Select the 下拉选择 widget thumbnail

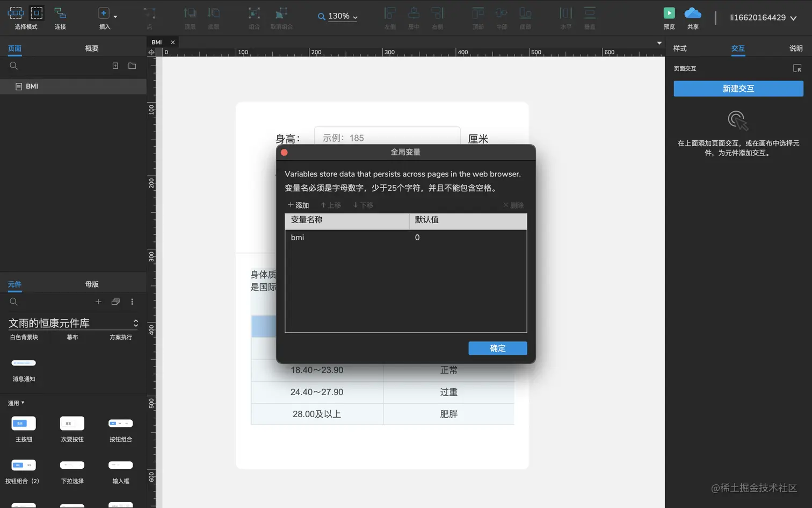tap(72, 465)
